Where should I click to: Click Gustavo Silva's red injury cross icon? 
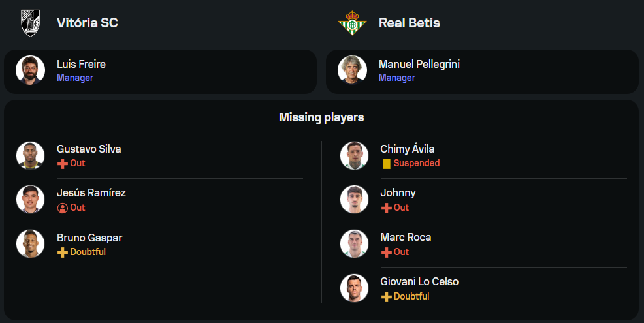point(63,164)
